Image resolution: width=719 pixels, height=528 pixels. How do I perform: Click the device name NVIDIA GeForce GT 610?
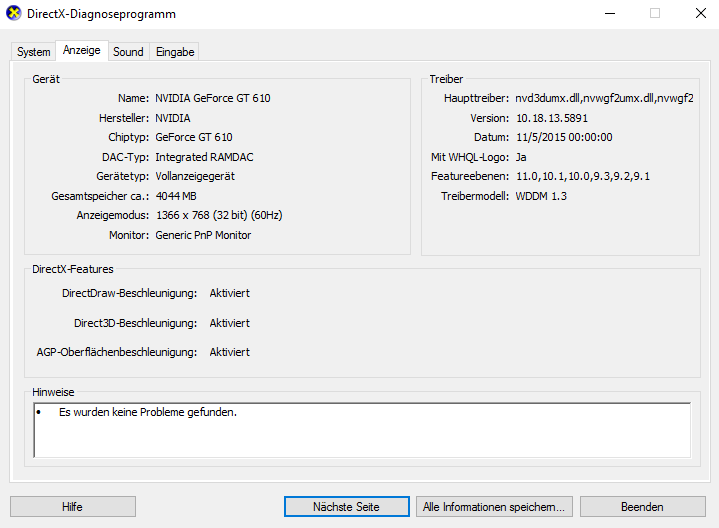[x=212, y=98]
